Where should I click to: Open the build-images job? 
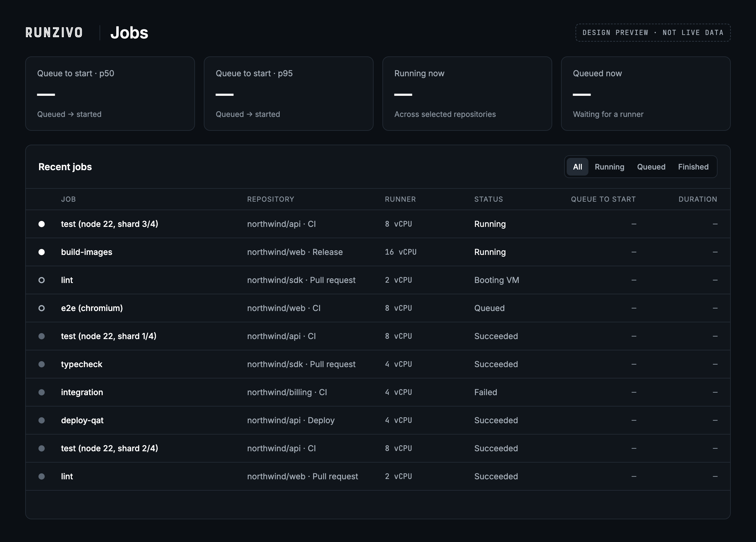87,252
